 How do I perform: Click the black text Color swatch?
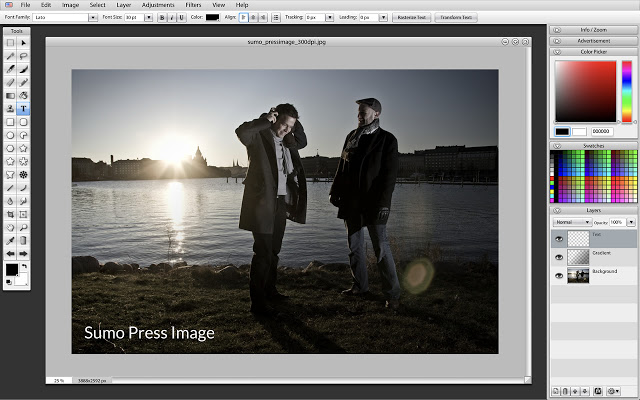coord(213,18)
